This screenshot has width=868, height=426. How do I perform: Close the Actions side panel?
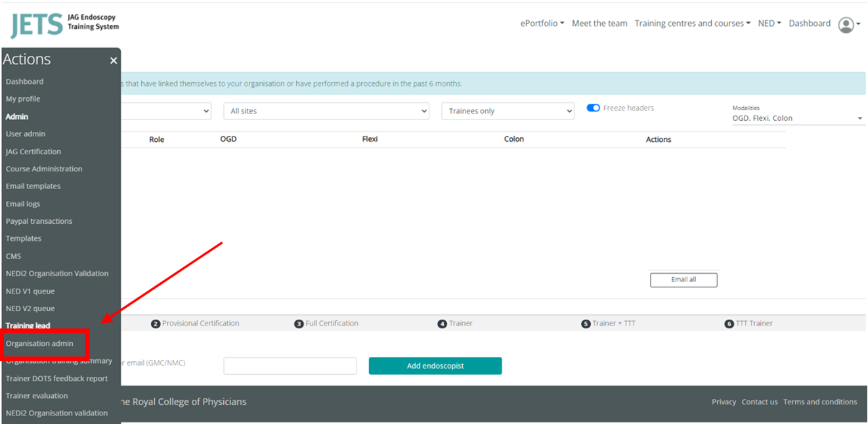point(114,60)
